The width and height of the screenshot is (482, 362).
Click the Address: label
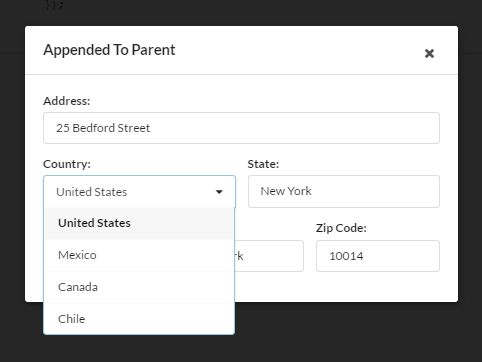[67, 101]
